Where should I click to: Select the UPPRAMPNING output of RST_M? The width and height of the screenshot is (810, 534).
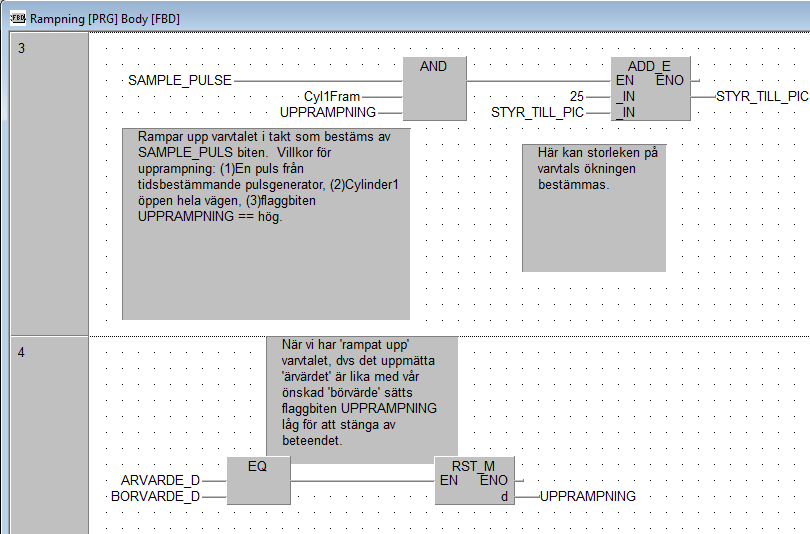(587, 496)
